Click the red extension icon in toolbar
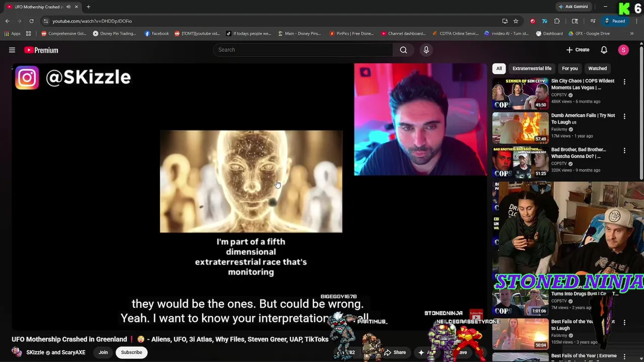Screen dimensions: 644x362 click(532, 21)
